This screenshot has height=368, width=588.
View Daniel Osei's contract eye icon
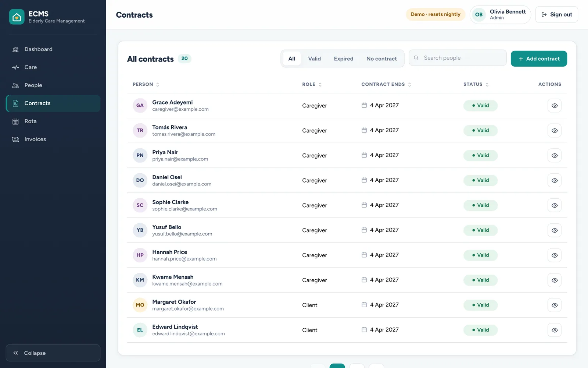(555, 181)
